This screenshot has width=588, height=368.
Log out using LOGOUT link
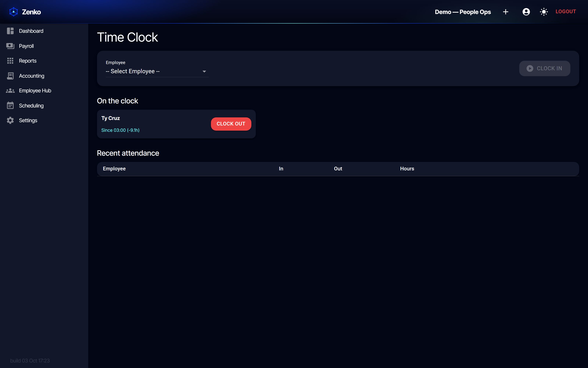point(566,11)
